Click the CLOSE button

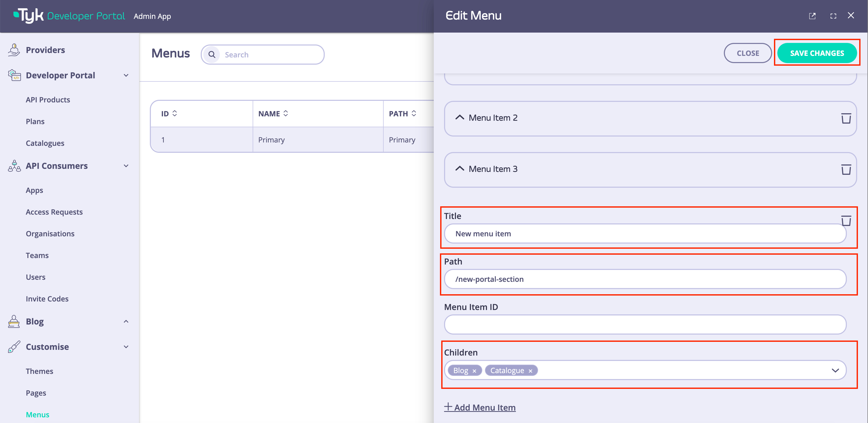point(748,53)
